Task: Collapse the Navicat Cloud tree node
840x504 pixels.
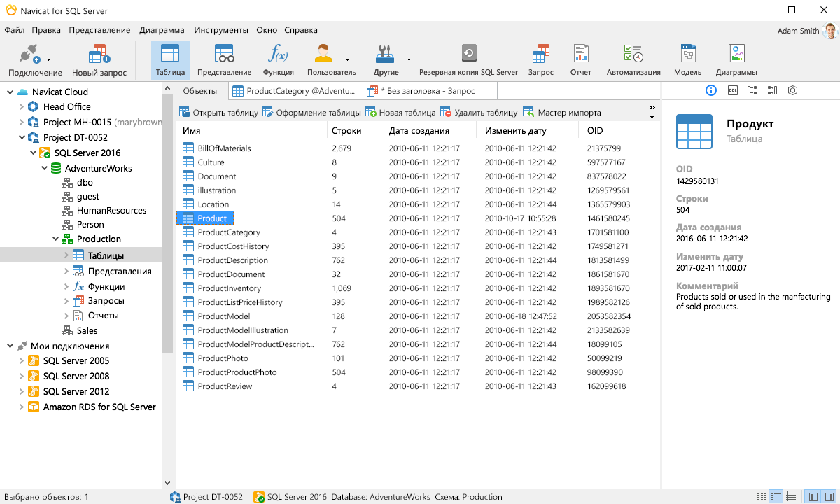Action: coord(10,92)
